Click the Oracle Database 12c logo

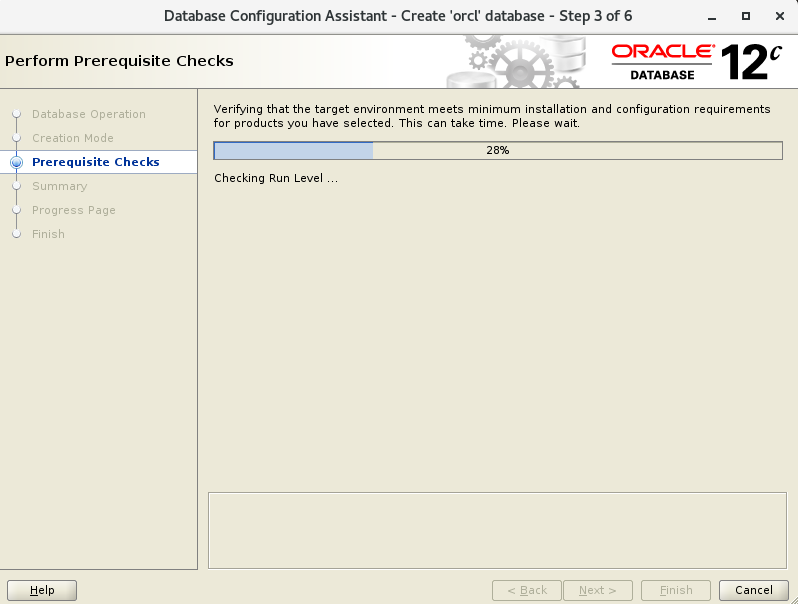pos(696,62)
